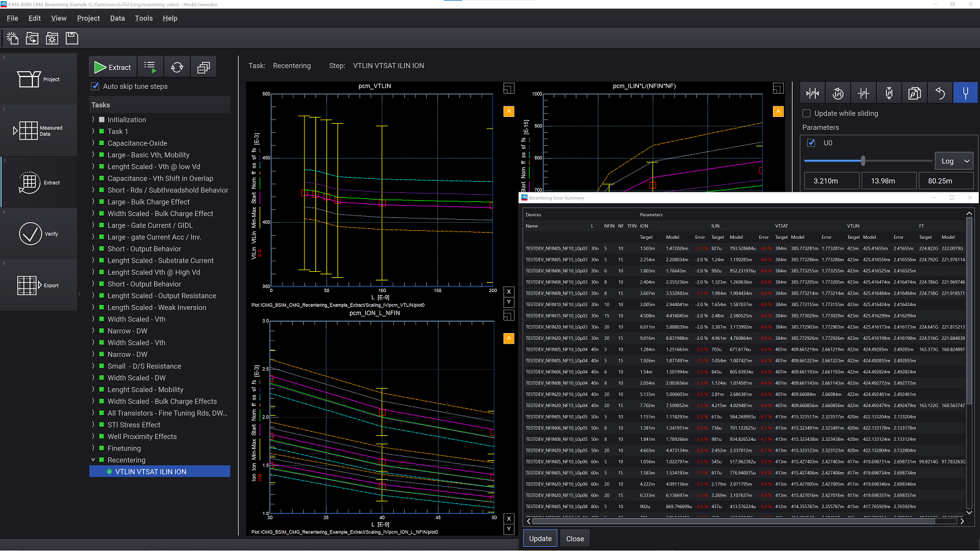The image size is (980, 551).
Task: Disable the U0 parameter checkbox
Action: coord(811,142)
